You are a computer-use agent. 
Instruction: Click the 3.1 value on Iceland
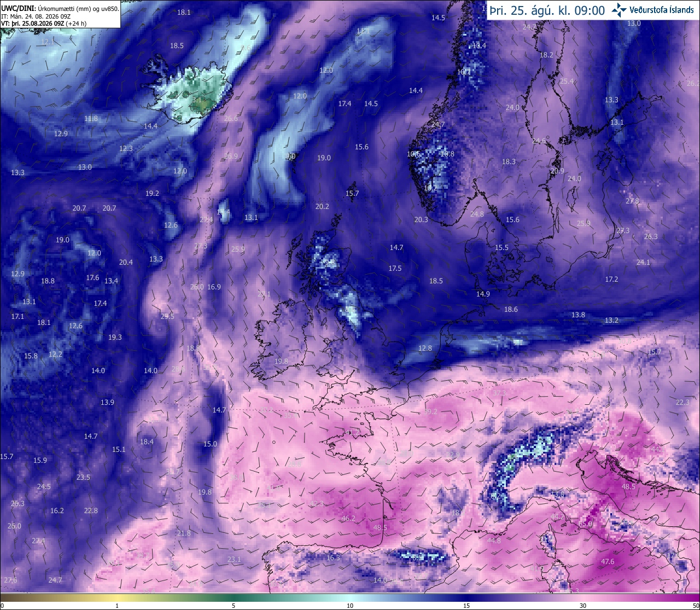click(x=197, y=100)
